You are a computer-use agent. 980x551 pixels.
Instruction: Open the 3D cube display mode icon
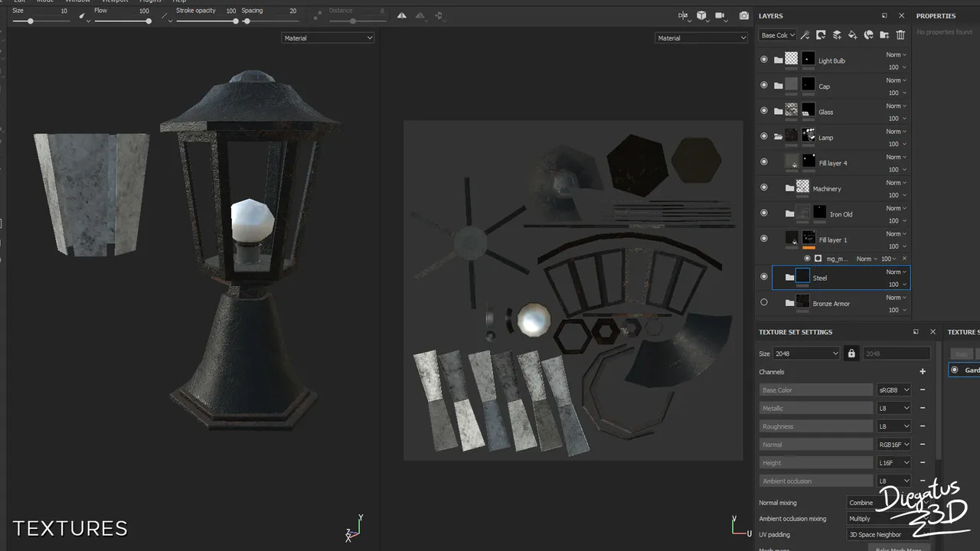(x=701, y=15)
